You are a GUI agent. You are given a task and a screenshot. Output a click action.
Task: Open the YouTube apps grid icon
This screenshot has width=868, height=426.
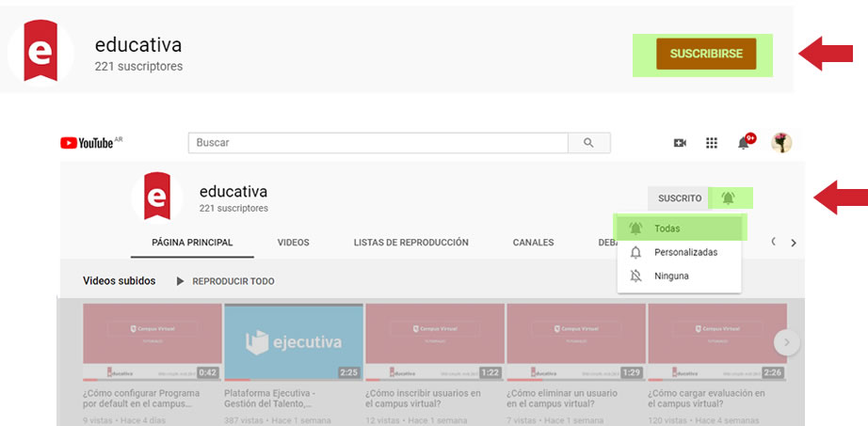712,143
